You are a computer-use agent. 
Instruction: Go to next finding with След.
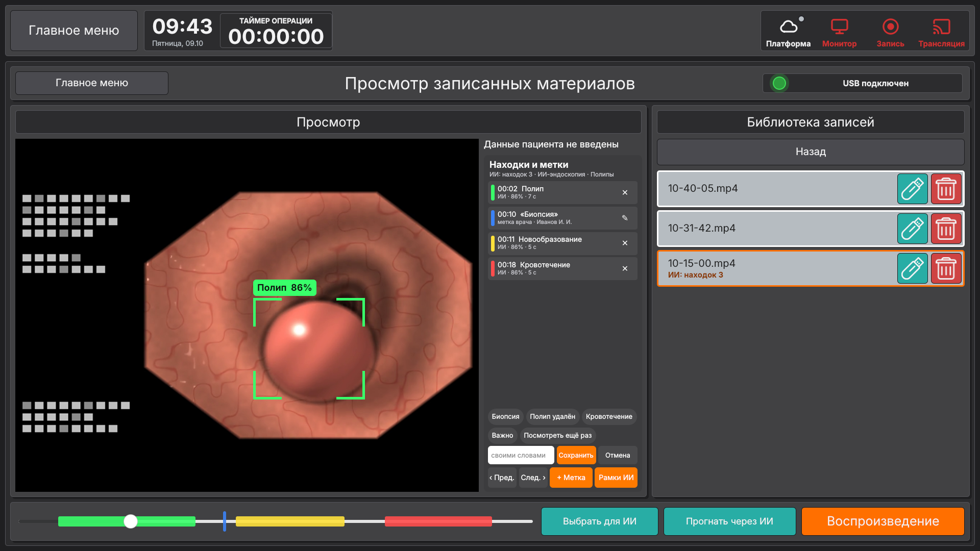point(533,478)
